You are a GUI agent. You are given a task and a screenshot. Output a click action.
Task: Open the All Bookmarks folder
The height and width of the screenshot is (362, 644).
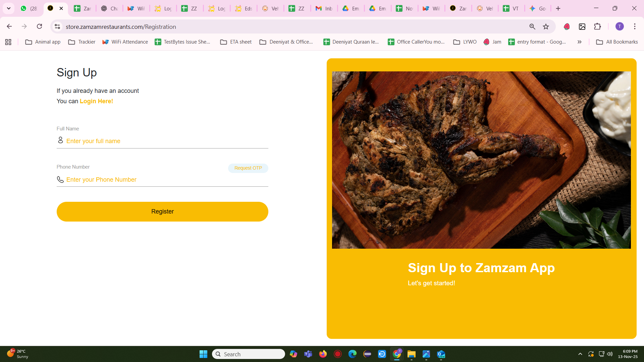tap(617, 42)
